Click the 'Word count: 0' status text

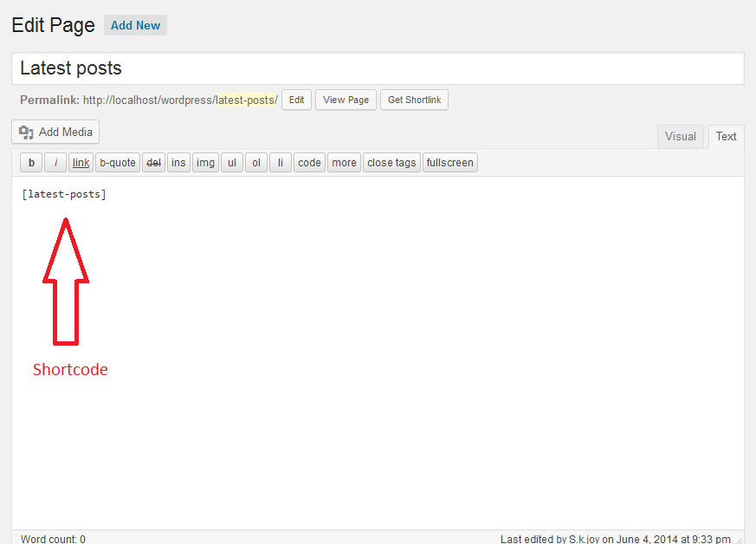coord(53,539)
